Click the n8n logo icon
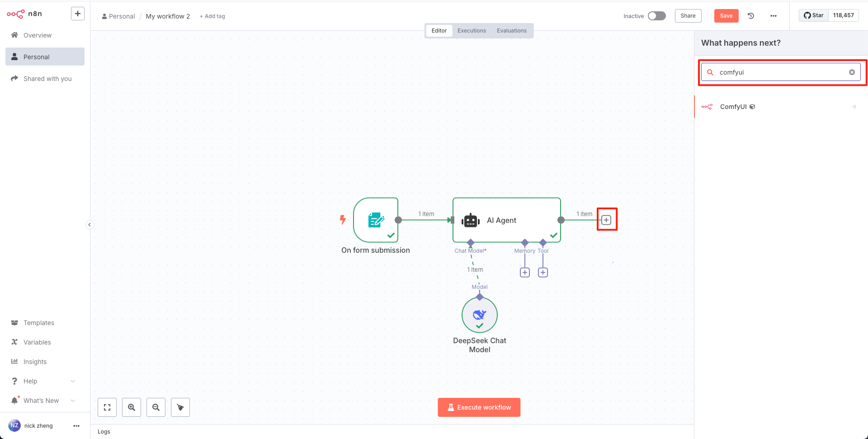 [16, 14]
